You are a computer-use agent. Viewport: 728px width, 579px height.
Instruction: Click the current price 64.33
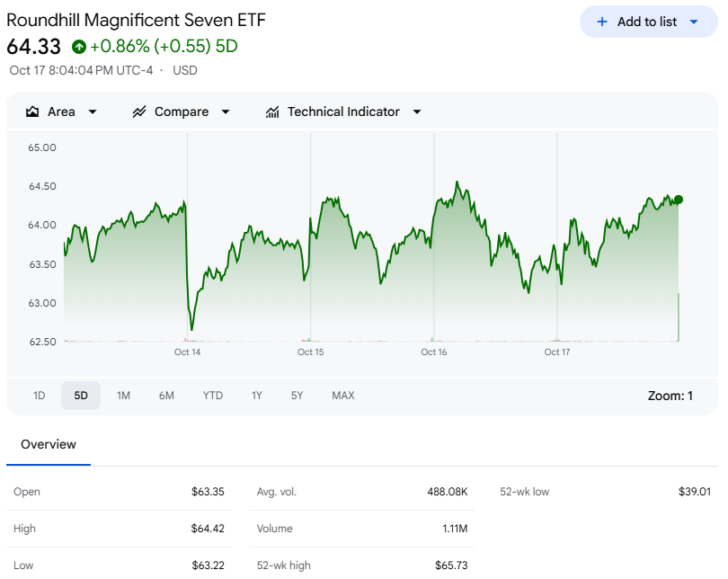(33, 47)
